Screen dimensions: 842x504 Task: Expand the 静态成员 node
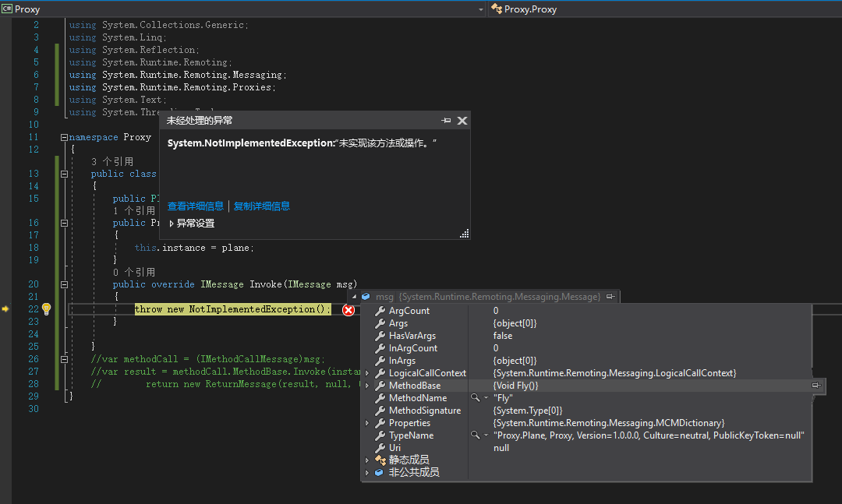[366, 460]
